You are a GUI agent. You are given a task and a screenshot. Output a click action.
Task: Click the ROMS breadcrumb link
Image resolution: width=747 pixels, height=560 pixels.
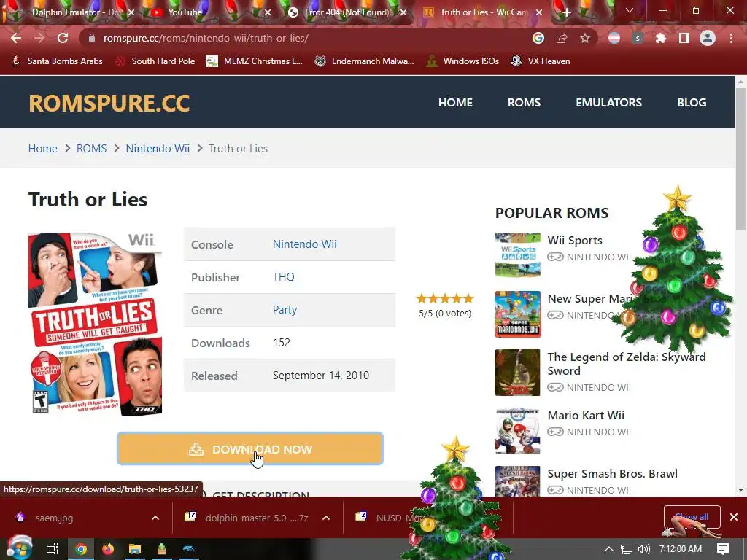(91, 149)
